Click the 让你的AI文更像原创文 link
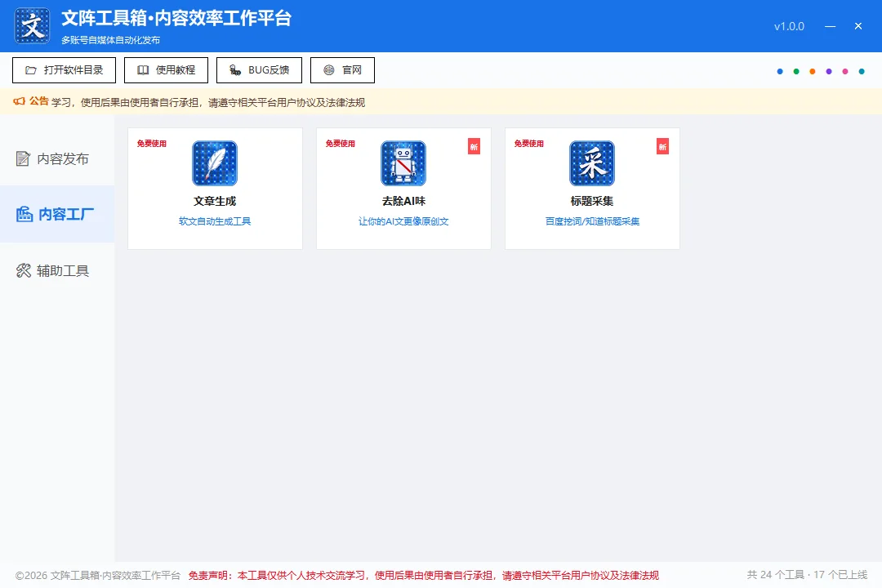This screenshot has width=882, height=588. [403, 221]
